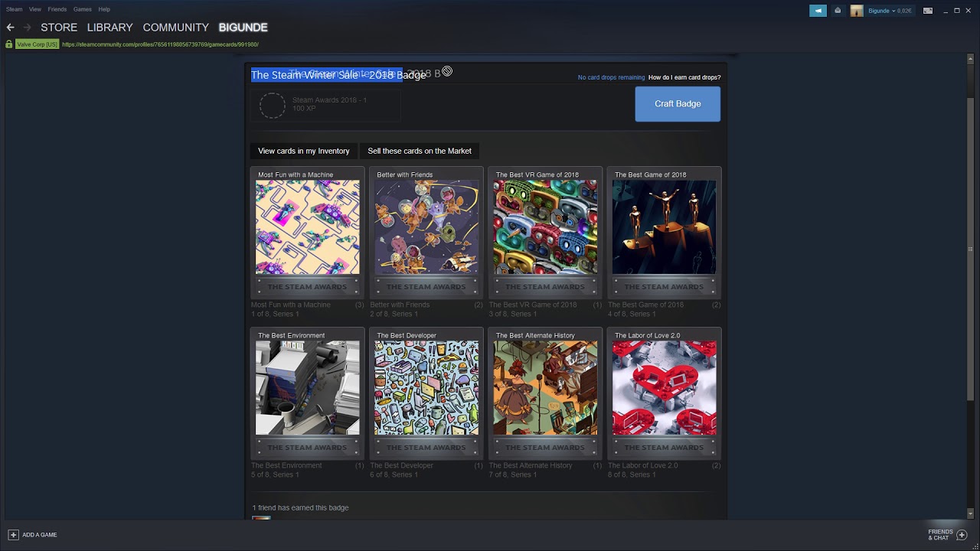Open Better with Friends card image
The width and height of the screenshot is (980, 551).
[x=426, y=227]
